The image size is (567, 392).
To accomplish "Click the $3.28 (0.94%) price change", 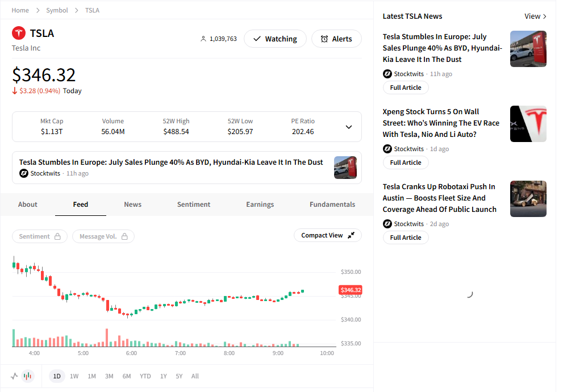I will [40, 91].
